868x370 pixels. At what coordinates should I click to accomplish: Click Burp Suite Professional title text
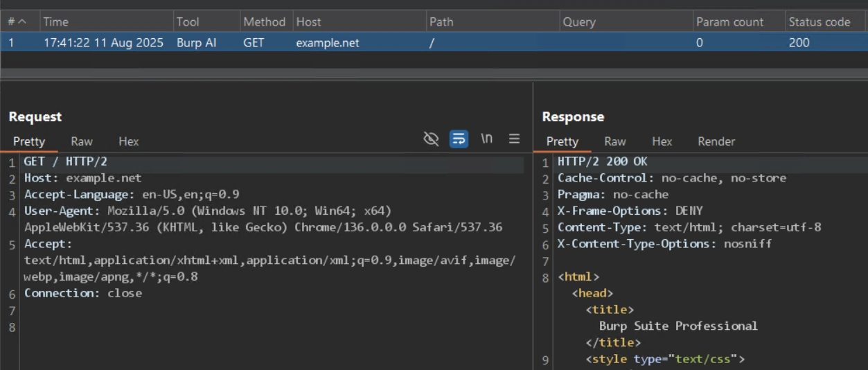pyautogui.click(x=678, y=326)
